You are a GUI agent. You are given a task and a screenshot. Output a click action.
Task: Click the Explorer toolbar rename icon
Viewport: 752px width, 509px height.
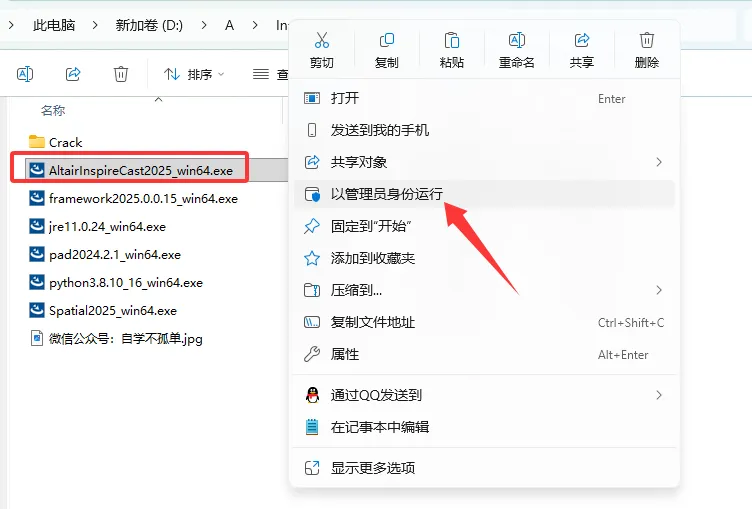tap(25, 74)
